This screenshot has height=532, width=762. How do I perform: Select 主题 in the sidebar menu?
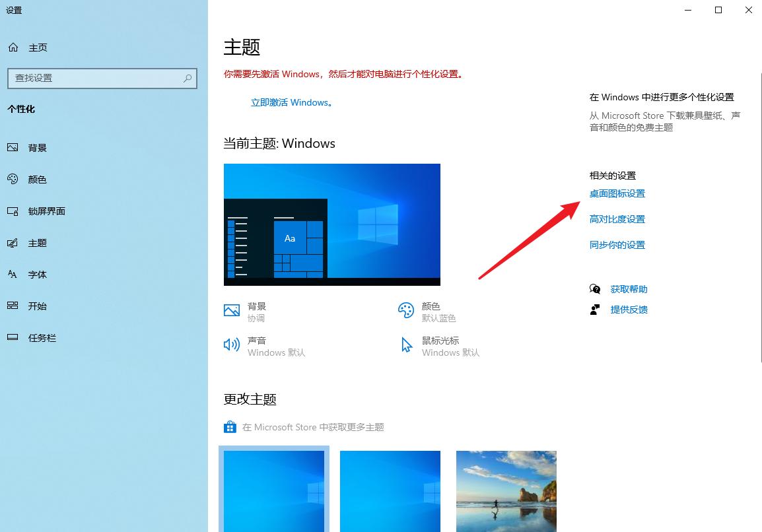(38, 243)
